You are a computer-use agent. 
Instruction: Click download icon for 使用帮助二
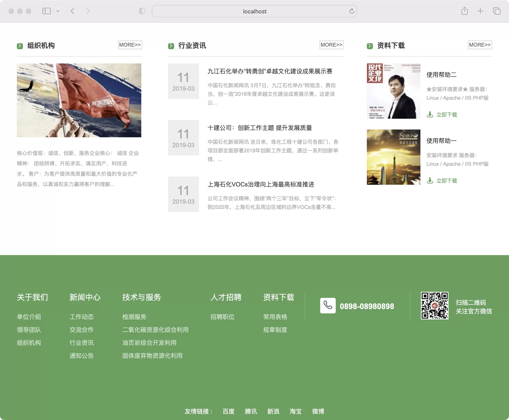pyautogui.click(x=430, y=114)
